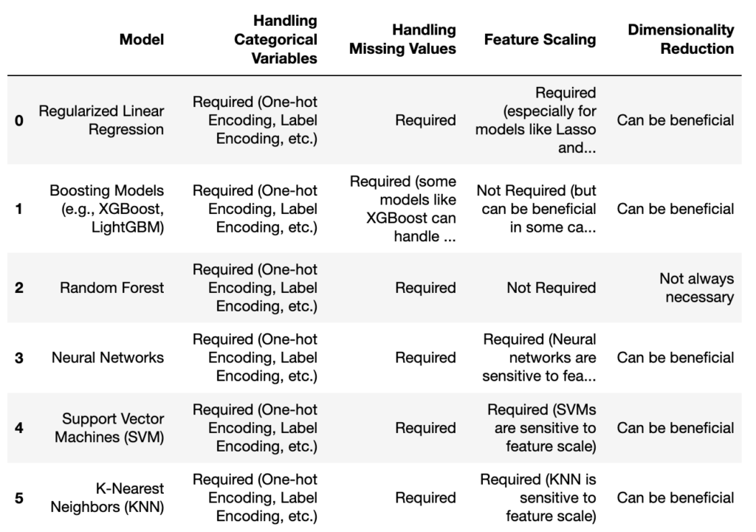This screenshot has height=532, width=756.
Task: Click the Model column header
Action: (x=142, y=39)
